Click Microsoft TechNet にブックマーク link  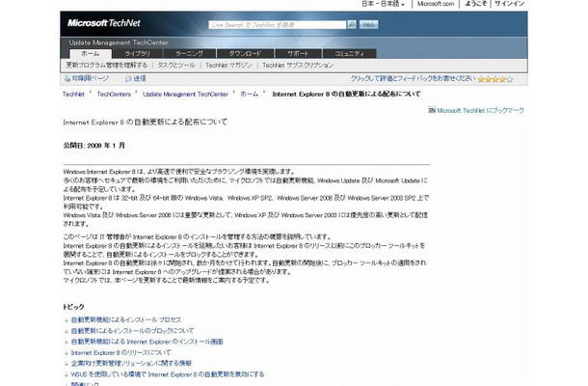click(x=480, y=110)
